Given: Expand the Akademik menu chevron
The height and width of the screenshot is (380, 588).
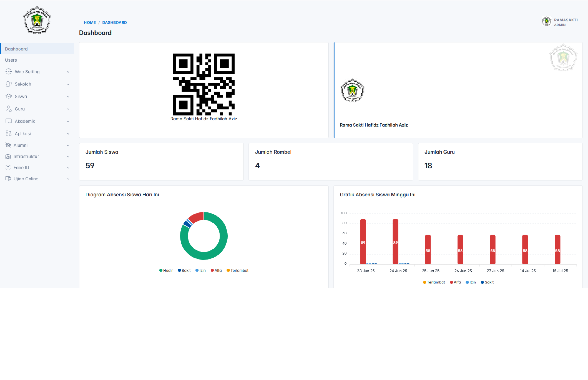Looking at the screenshot, I should (x=68, y=121).
